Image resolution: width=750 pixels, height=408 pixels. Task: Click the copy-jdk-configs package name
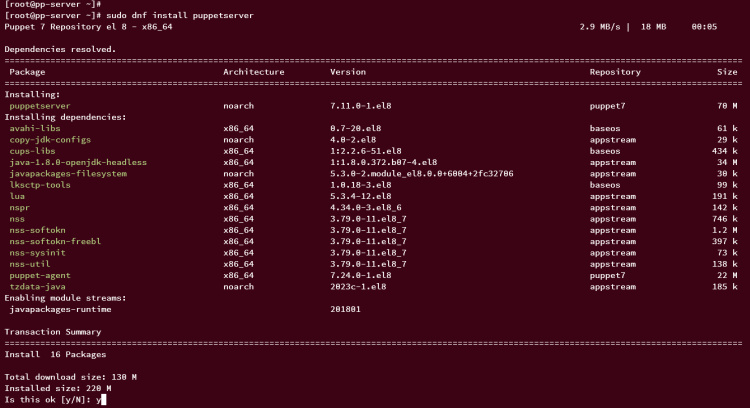(45, 139)
